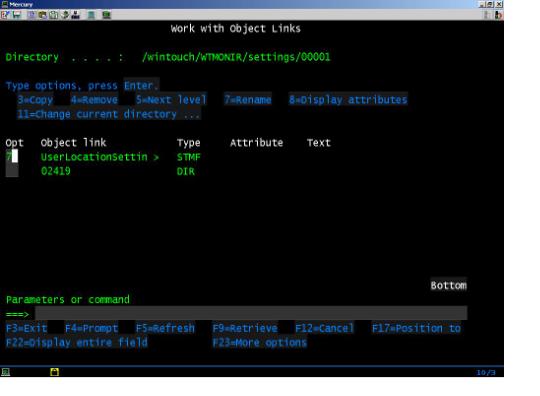
Task: Select the 5=Next level option
Action: click(171, 100)
